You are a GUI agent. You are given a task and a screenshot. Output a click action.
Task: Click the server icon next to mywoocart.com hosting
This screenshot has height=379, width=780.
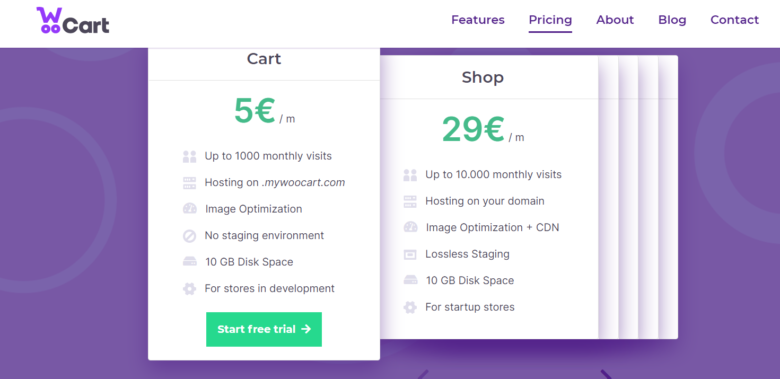(190, 183)
